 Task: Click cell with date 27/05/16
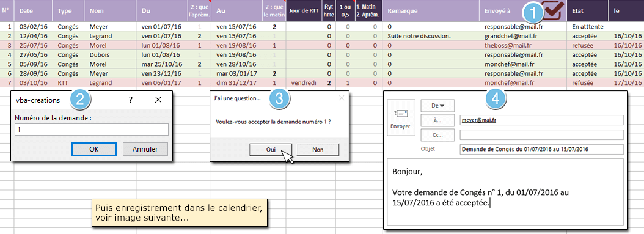[x=34, y=54]
